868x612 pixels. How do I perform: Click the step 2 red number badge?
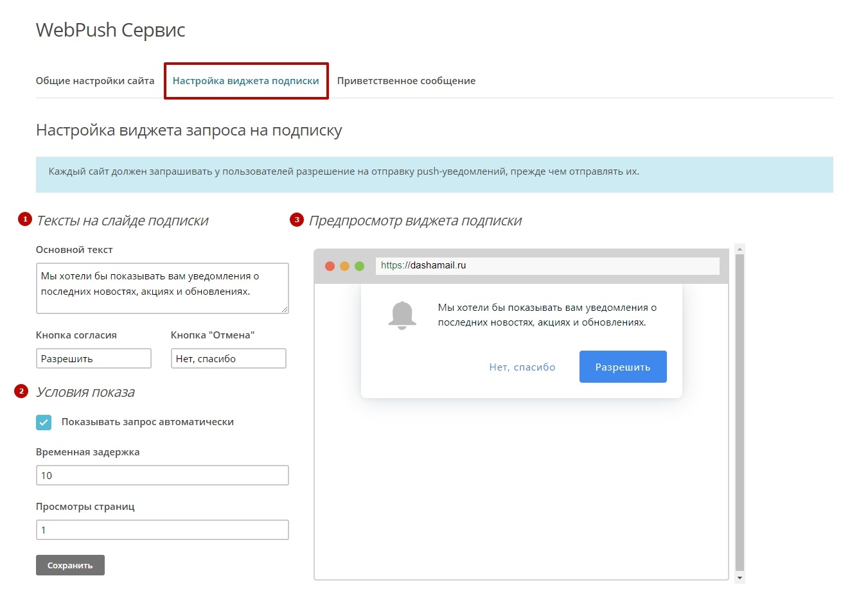21,391
